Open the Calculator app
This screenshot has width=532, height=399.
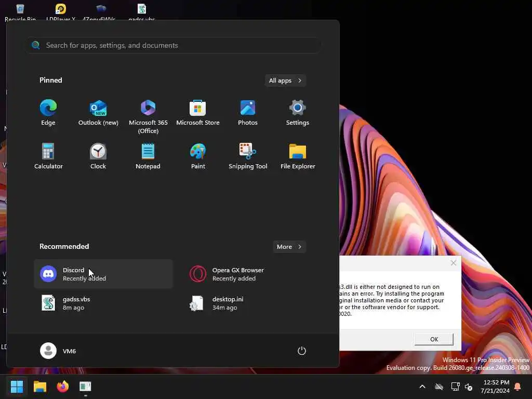(x=48, y=156)
